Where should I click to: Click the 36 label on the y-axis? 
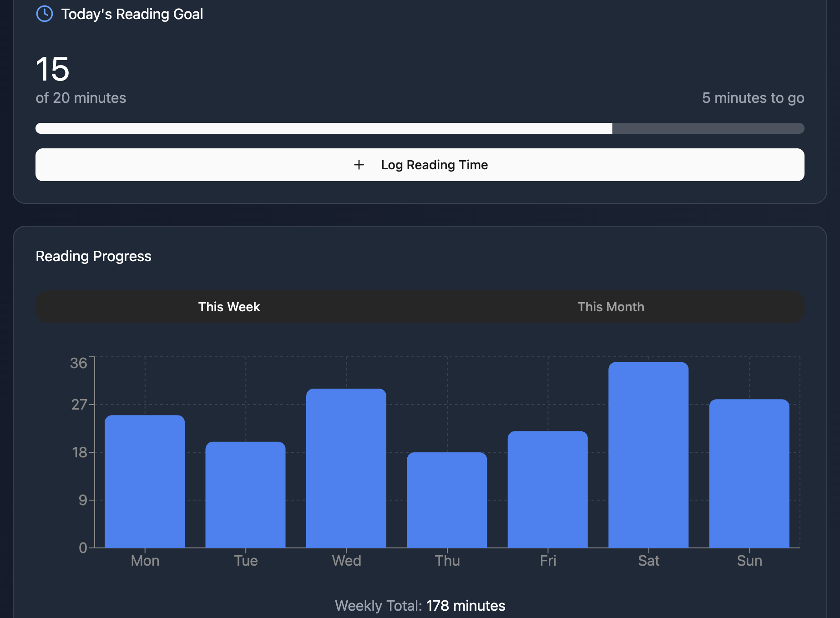coord(78,363)
